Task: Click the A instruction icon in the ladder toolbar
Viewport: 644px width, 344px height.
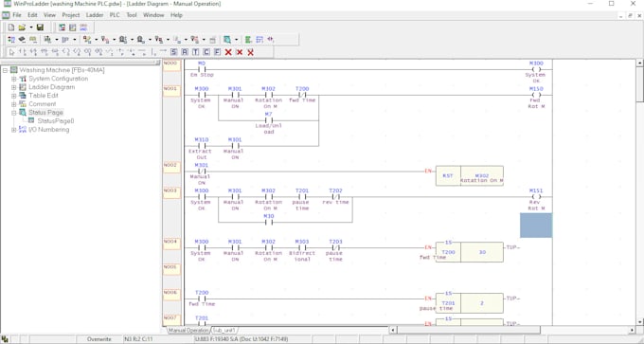Action: coord(185,52)
